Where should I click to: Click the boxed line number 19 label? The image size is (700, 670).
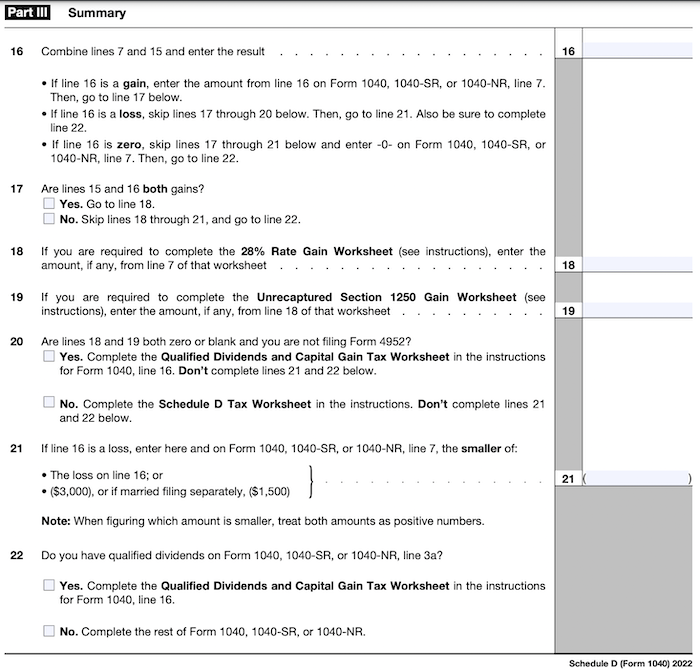pos(567,311)
